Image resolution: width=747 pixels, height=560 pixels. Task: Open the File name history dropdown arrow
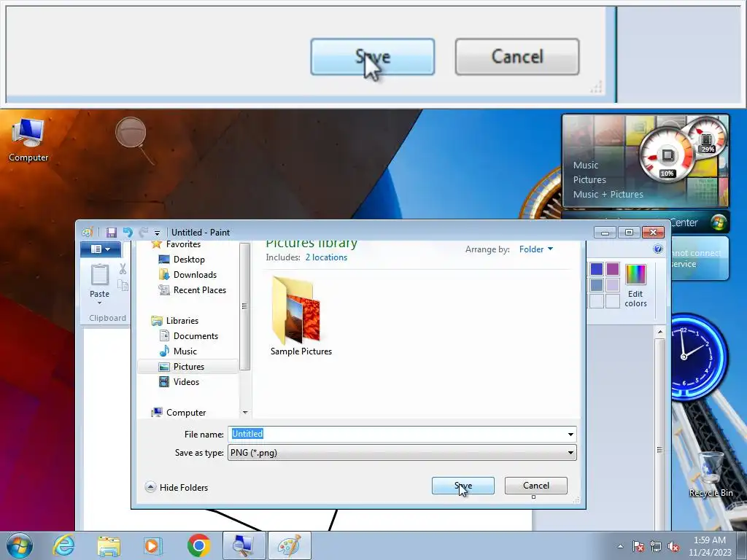point(570,435)
